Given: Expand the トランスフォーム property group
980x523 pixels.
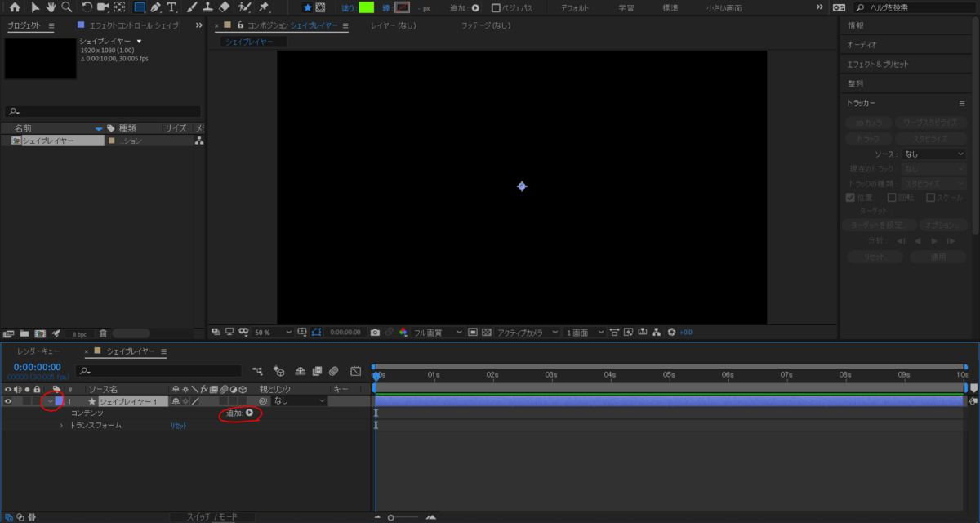Looking at the screenshot, I should tap(61, 426).
